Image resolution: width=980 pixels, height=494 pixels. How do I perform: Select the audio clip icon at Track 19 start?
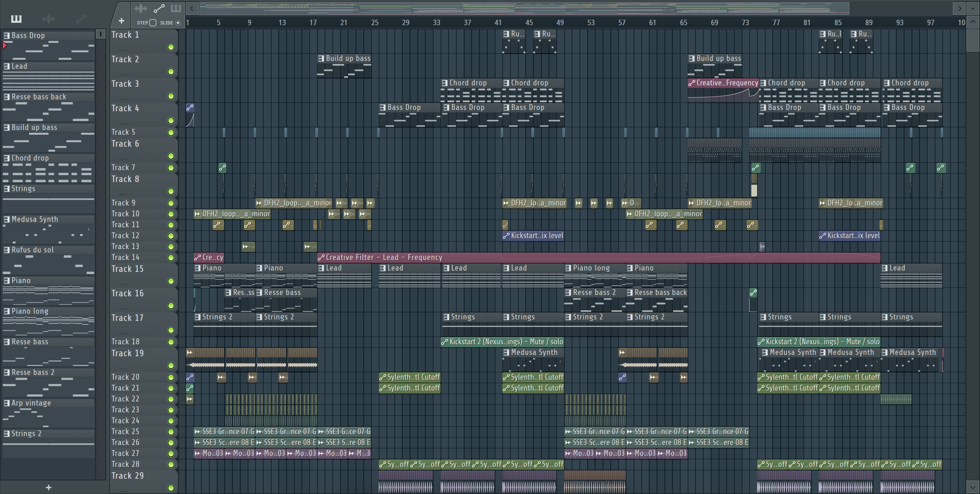(190, 352)
